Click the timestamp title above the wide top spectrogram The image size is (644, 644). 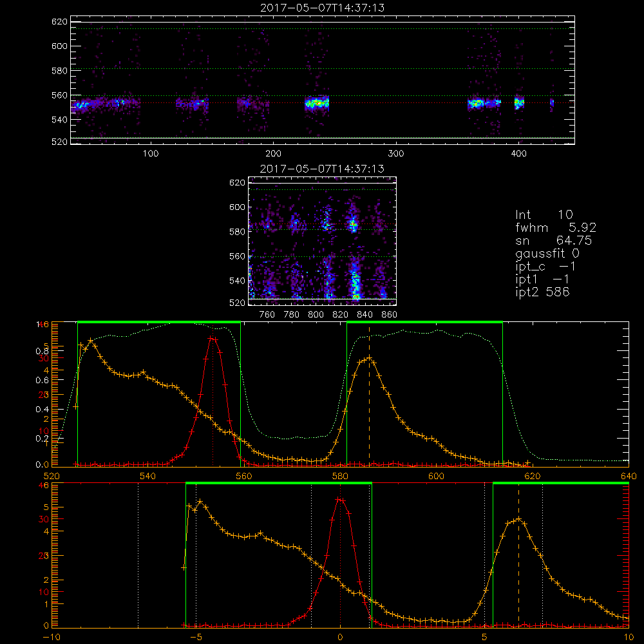(x=323, y=8)
